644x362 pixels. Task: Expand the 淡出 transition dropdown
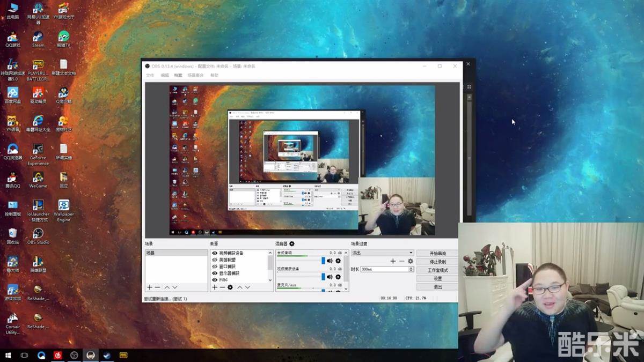pyautogui.click(x=411, y=253)
